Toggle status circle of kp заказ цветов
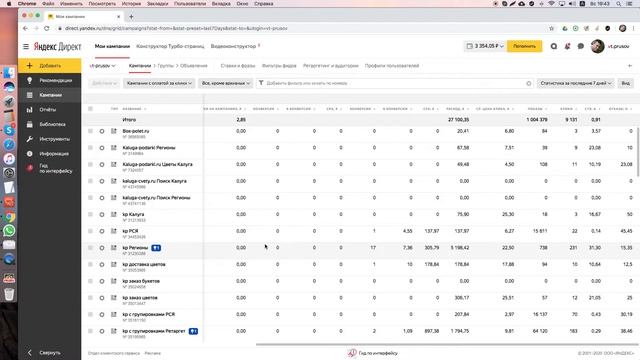 coord(102,298)
